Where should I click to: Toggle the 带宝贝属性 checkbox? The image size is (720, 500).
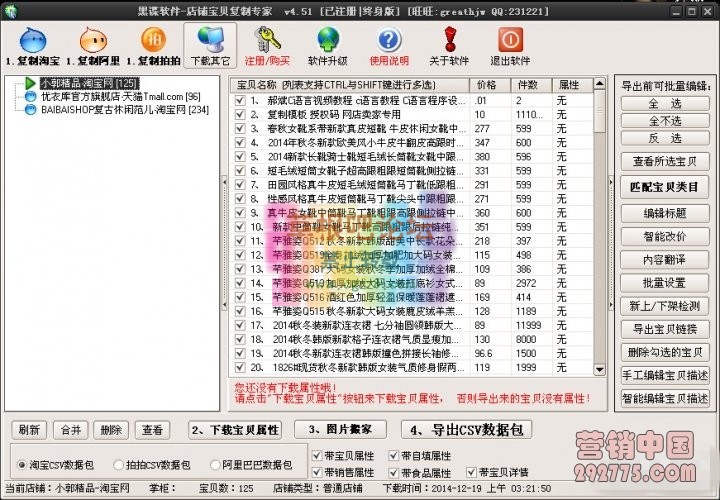tap(317, 456)
